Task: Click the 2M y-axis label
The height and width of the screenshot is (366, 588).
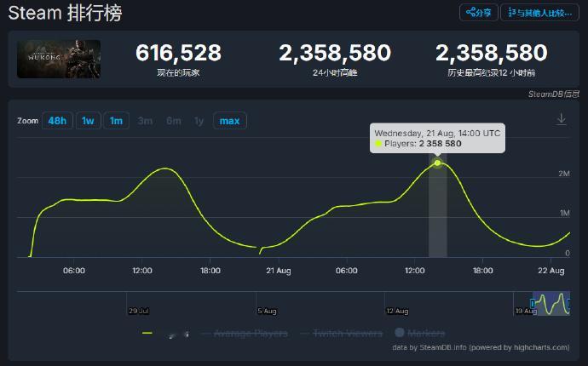Action: point(564,174)
